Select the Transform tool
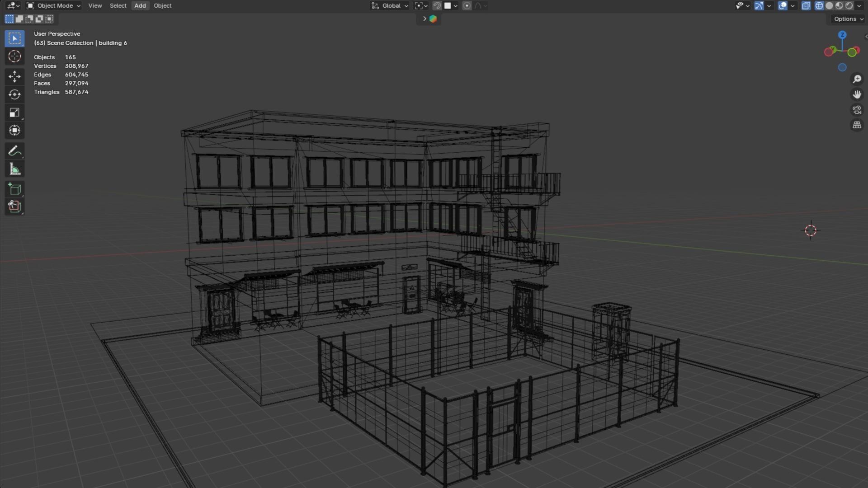This screenshot has width=868, height=488. (x=14, y=131)
